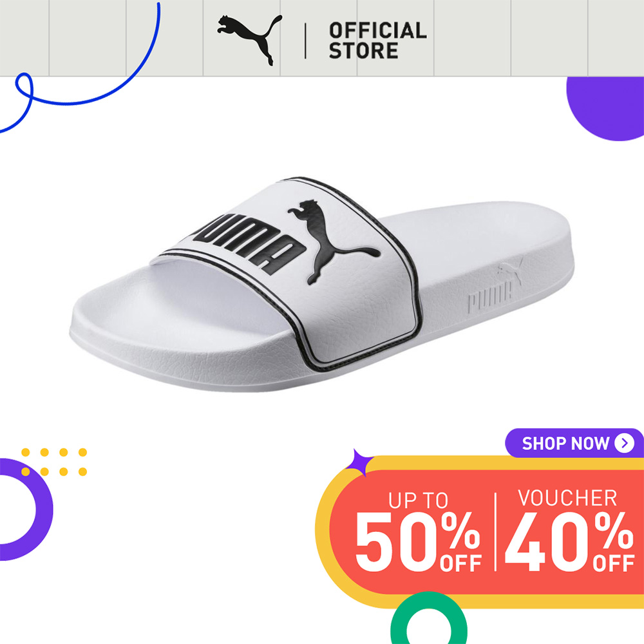Click the purple semicircle in top right

(605, 108)
